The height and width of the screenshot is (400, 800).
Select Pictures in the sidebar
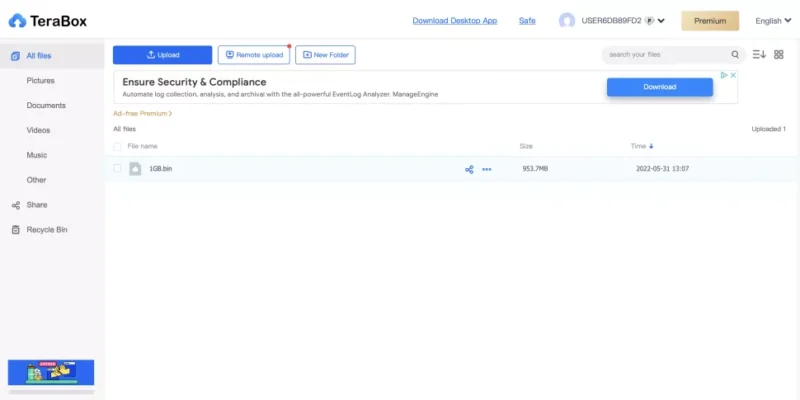(x=41, y=80)
